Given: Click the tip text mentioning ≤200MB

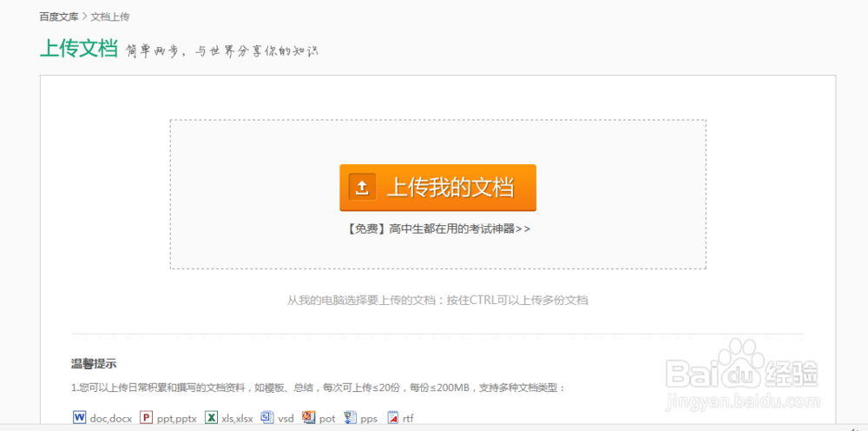Looking at the screenshot, I should click(x=319, y=388).
